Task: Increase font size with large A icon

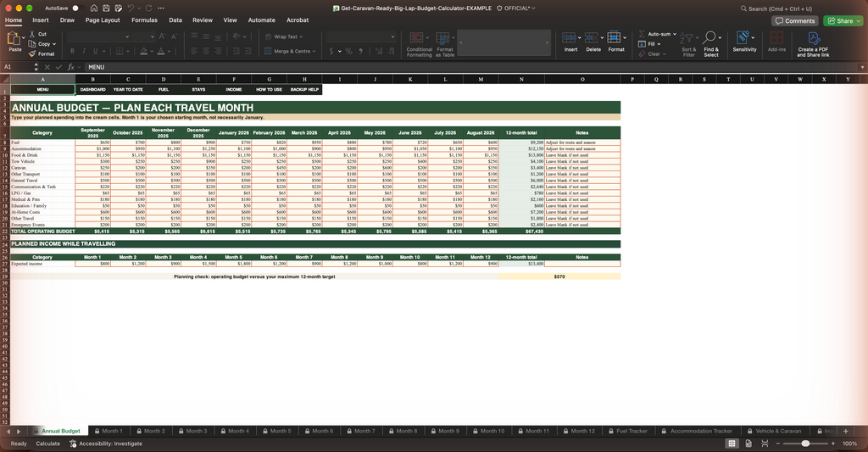Action: click(162, 36)
